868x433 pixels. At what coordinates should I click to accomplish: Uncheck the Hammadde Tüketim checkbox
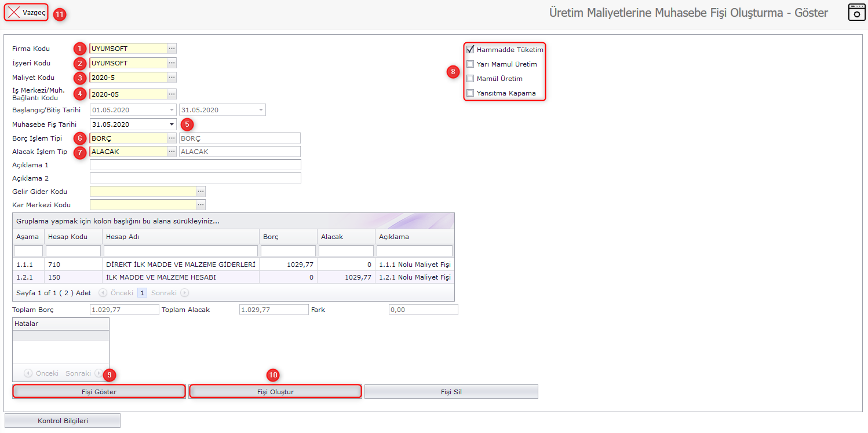point(471,49)
